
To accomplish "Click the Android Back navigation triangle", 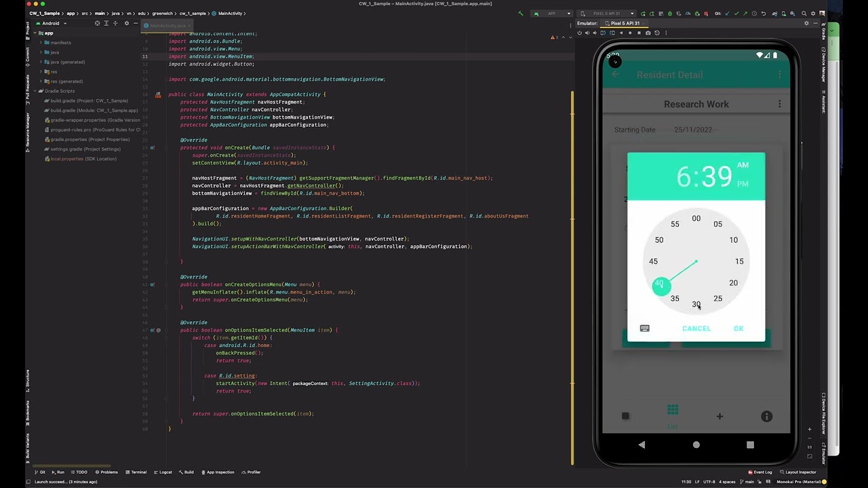I will click(642, 445).
